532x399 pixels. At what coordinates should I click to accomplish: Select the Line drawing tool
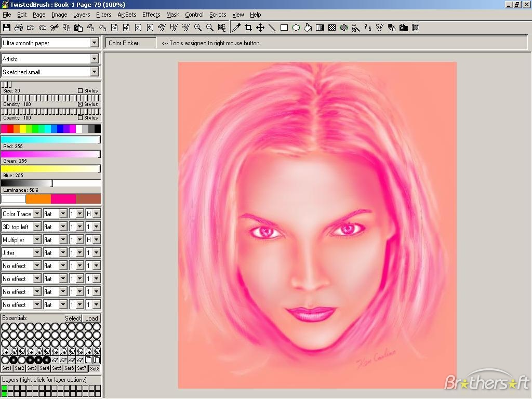tap(272, 28)
